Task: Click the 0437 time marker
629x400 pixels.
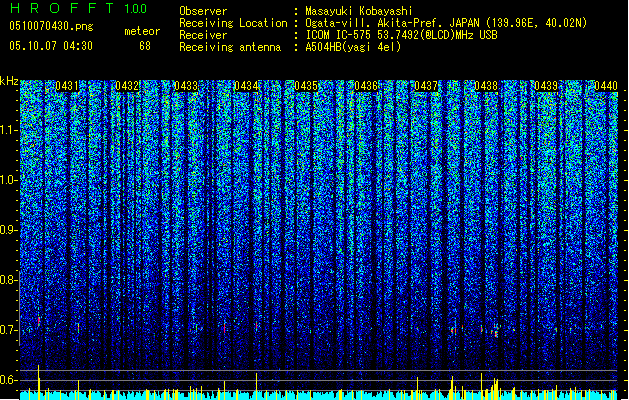Action: pyautogui.click(x=426, y=86)
